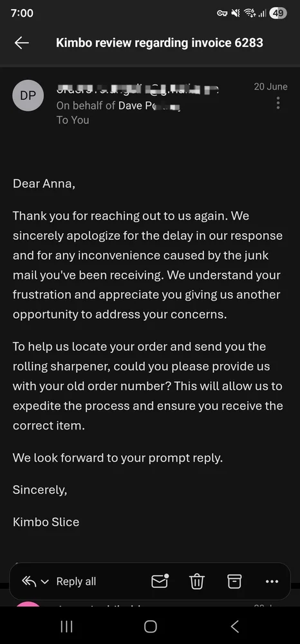Expand the To You recipient details
This screenshot has width=300, height=644.
[x=73, y=120]
